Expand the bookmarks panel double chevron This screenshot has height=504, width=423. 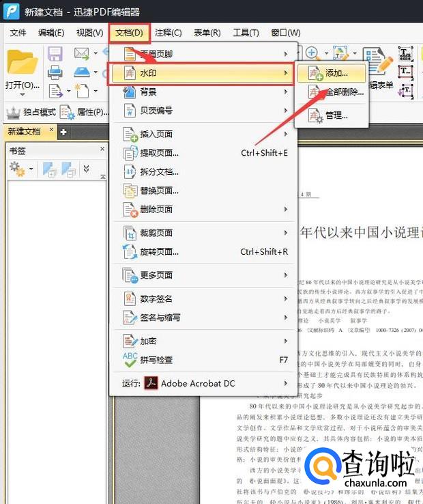tap(86, 169)
